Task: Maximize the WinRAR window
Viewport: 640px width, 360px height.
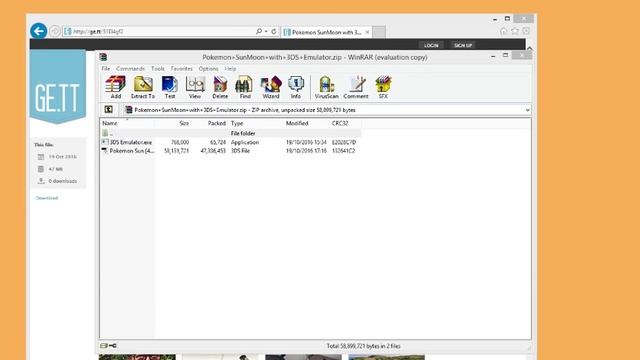Action: [x=506, y=55]
